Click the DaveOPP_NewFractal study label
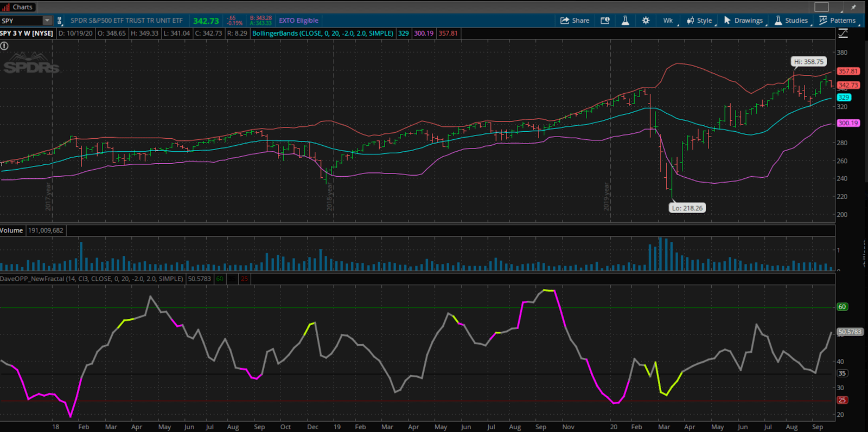 [x=92, y=279]
